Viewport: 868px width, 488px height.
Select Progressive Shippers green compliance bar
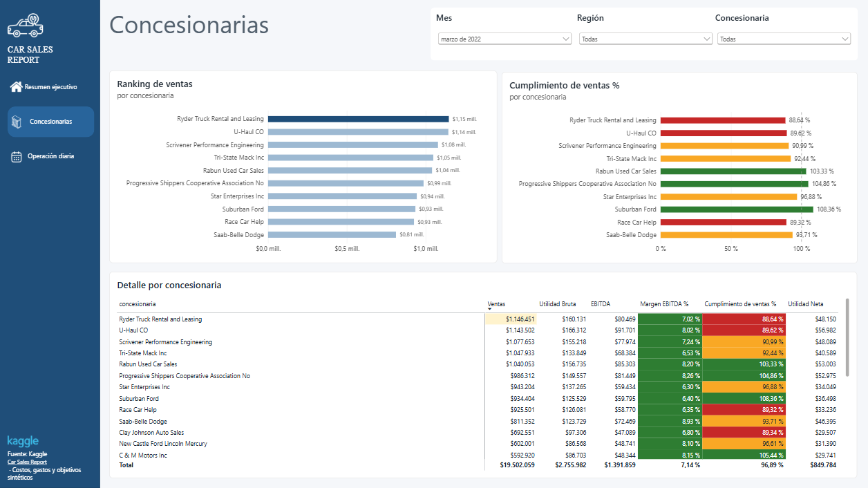(735, 184)
